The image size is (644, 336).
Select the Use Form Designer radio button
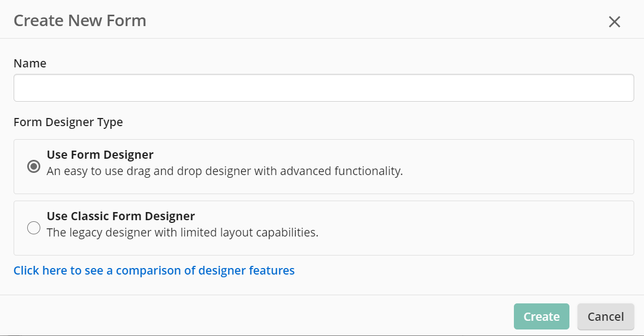pyautogui.click(x=34, y=166)
